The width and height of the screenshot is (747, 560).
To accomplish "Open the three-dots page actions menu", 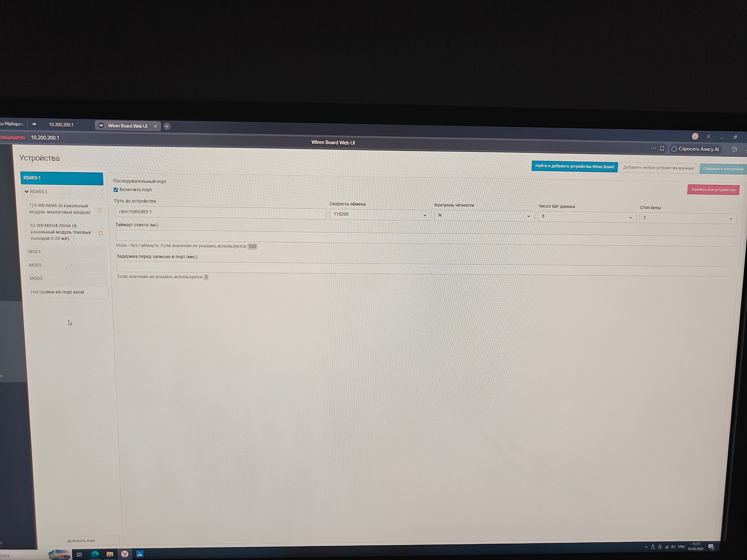I will 653,148.
